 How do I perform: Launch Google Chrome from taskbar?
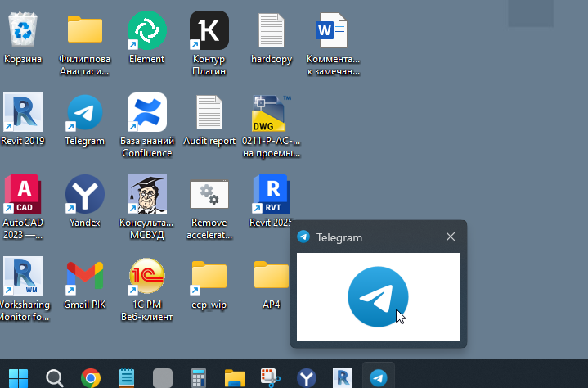pyautogui.click(x=91, y=378)
